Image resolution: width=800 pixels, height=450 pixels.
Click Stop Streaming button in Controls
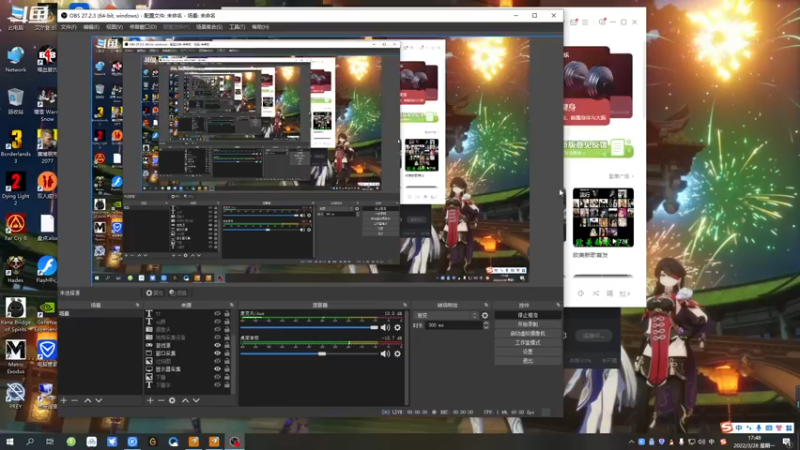pos(528,315)
